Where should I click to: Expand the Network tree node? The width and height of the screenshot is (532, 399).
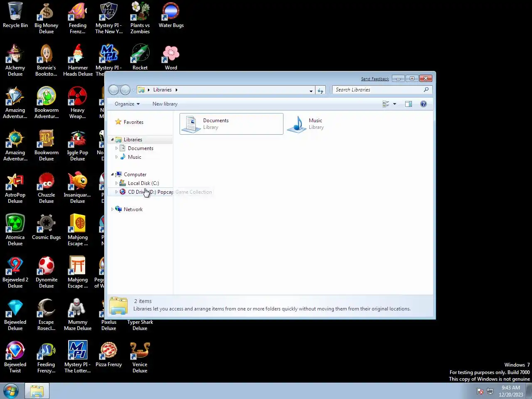(x=112, y=209)
